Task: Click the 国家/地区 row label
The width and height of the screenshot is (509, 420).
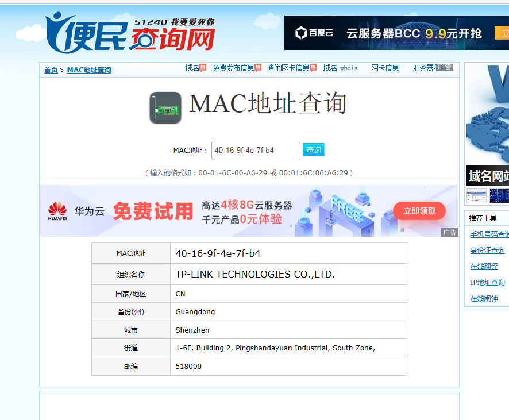Action: (131, 294)
